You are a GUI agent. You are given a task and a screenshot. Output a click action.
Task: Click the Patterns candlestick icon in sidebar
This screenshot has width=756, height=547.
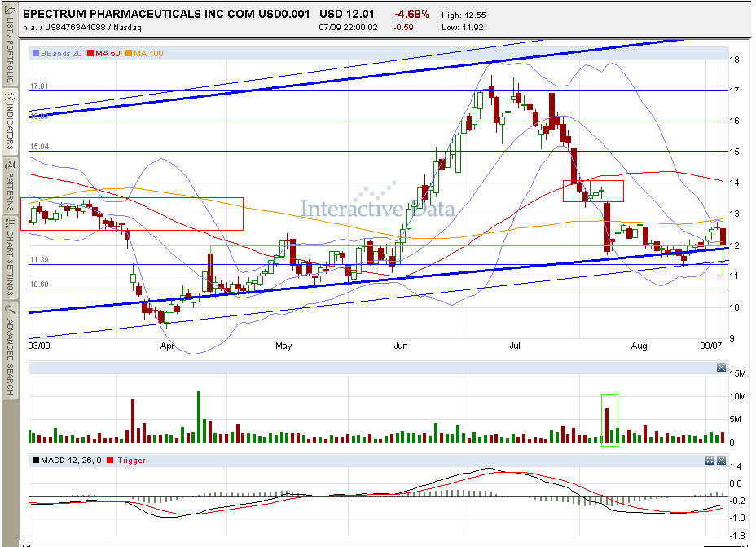click(x=10, y=165)
